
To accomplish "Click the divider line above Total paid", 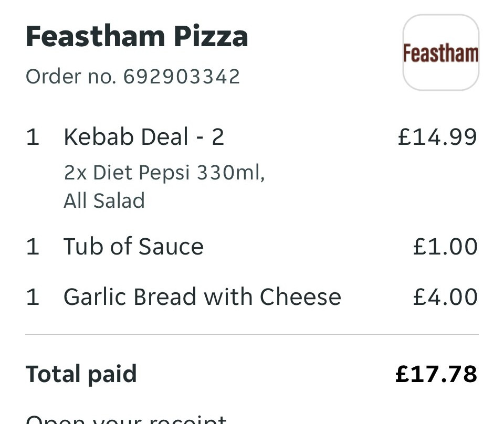I will tap(252, 334).
